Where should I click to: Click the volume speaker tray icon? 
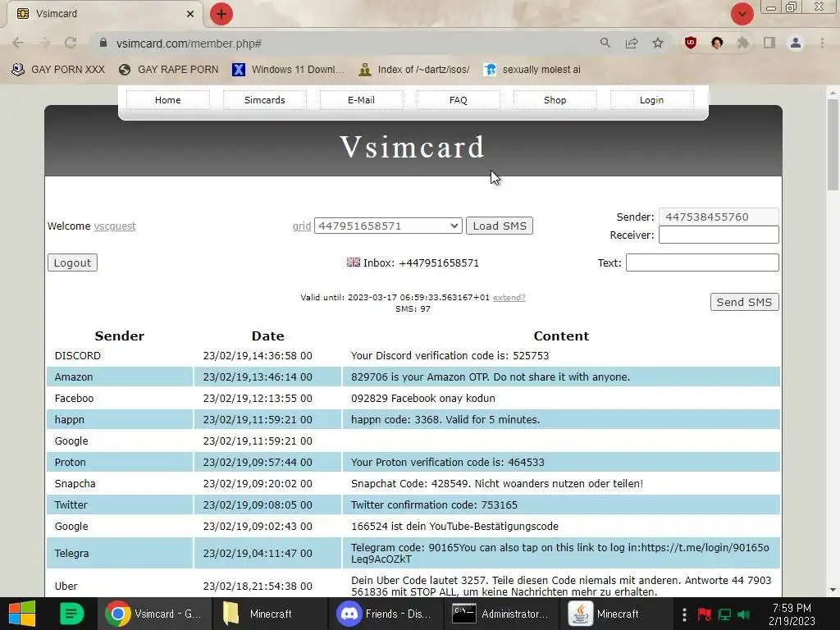(x=743, y=614)
